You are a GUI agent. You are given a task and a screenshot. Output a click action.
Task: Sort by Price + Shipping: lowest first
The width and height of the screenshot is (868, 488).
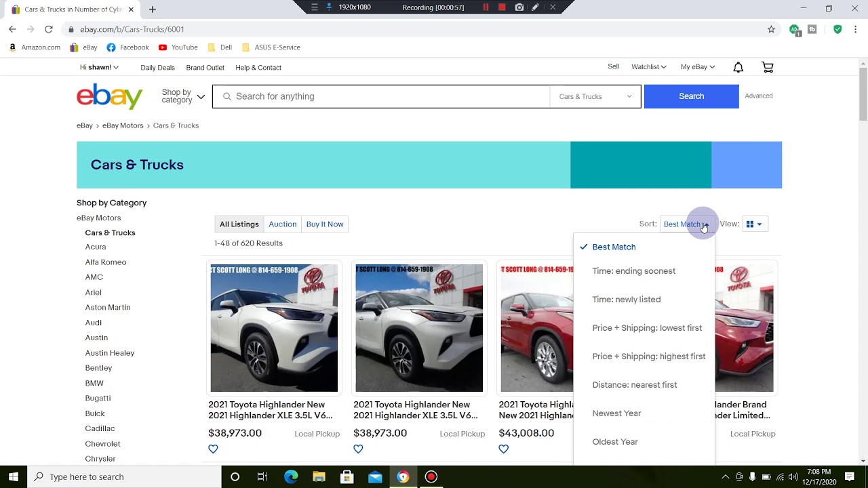click(x=647, y=328)
